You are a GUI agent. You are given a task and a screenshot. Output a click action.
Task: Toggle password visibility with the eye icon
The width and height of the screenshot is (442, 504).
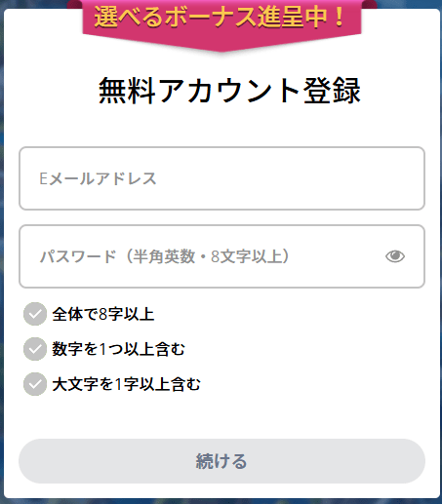tap(395, 256)
